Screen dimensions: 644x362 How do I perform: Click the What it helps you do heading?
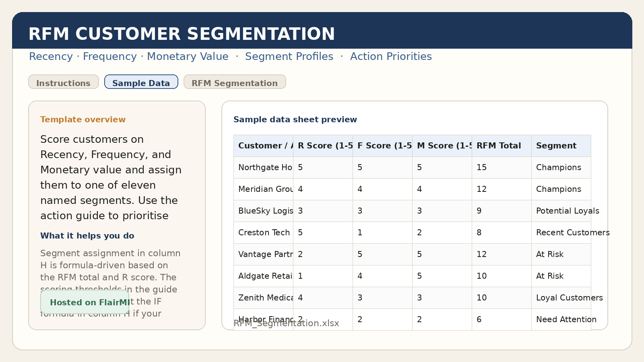coord(87,236)
